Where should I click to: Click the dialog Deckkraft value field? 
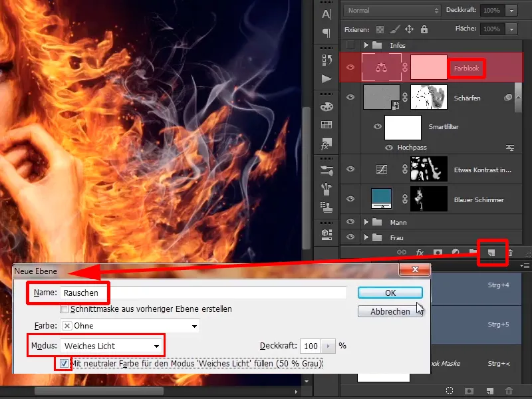[x=311, y=346]
